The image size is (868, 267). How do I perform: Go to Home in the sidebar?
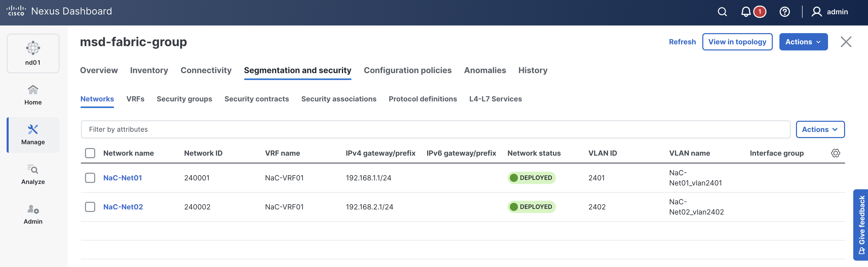(33, 95)
